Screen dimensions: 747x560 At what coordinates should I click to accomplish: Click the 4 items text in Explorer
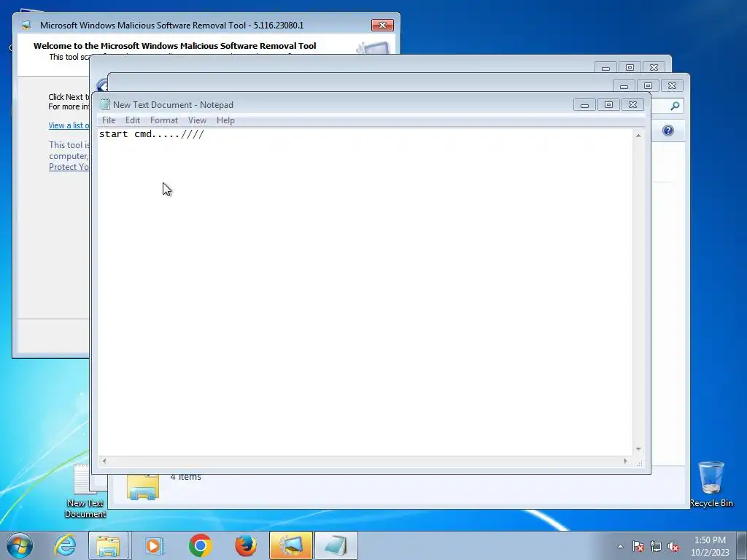tap(186, 477)
